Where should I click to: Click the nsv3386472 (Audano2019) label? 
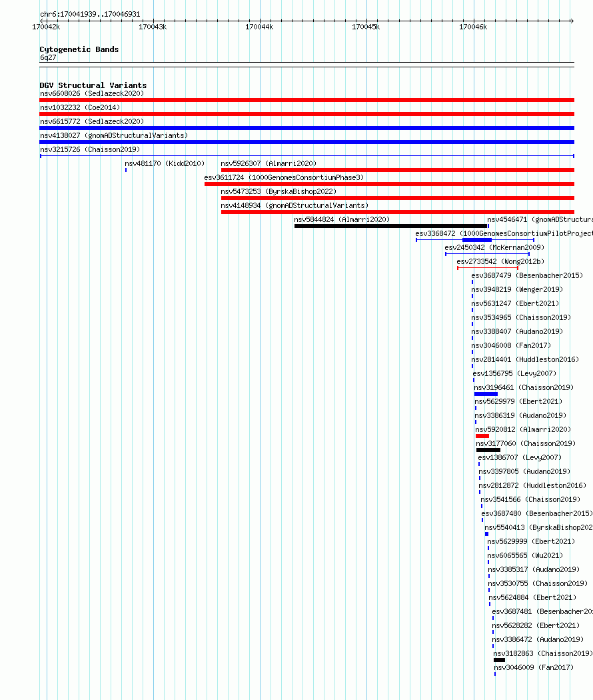538,639
